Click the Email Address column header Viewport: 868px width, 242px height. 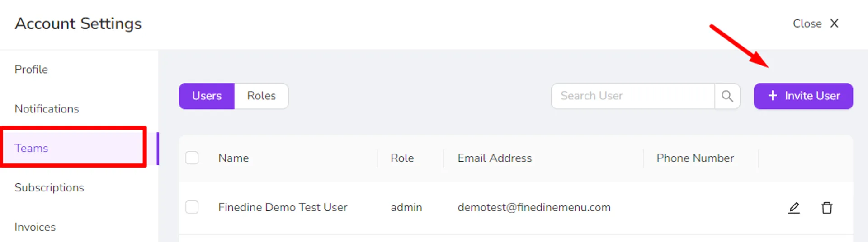click(495, 158)
